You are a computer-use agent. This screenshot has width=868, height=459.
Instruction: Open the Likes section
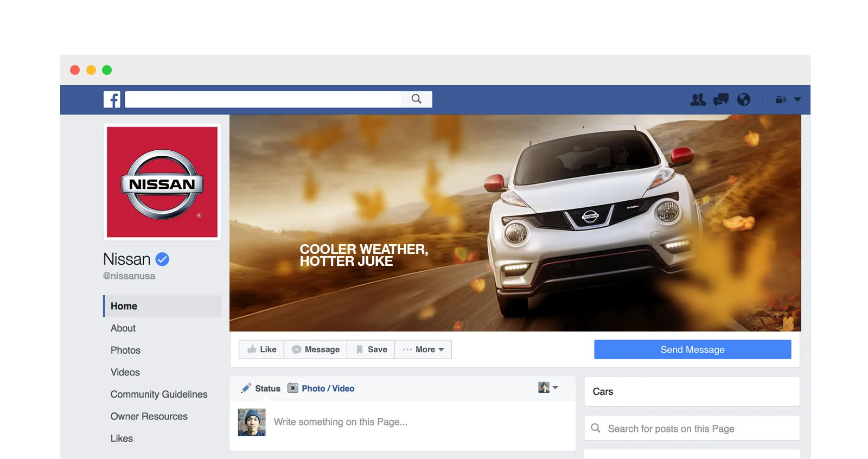click(122, 438)
